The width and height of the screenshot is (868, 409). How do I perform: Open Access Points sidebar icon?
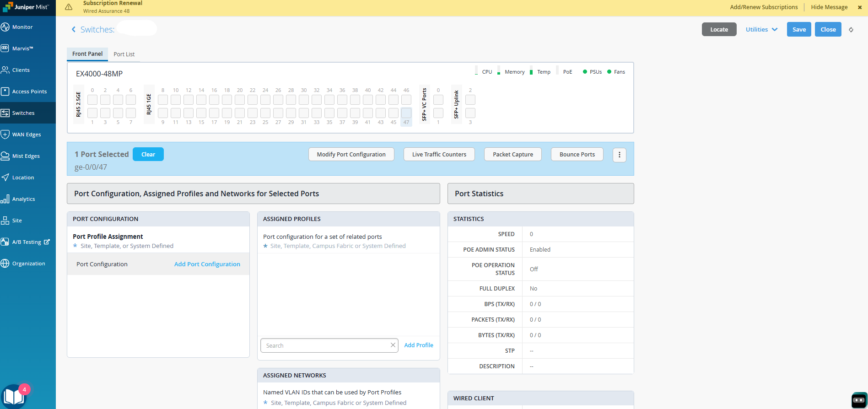(x=5, y=91)
